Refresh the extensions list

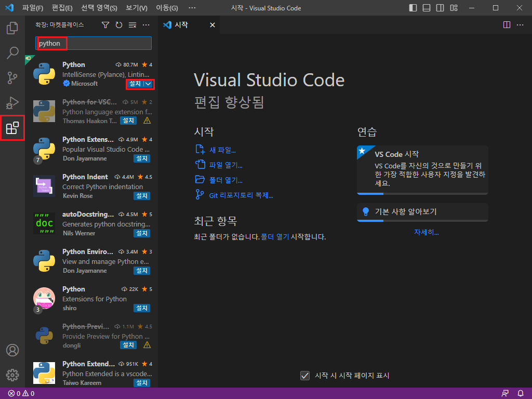pyautogui.click(x=119, y=25)
